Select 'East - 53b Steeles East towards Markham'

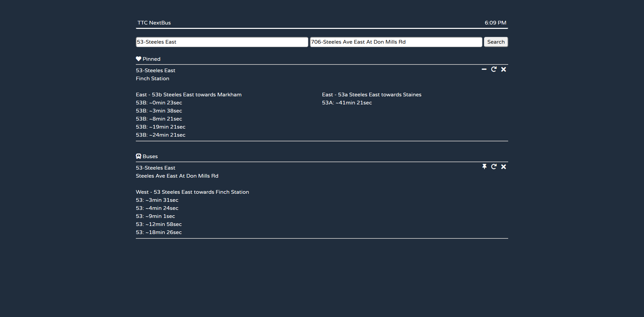(189, 95)
